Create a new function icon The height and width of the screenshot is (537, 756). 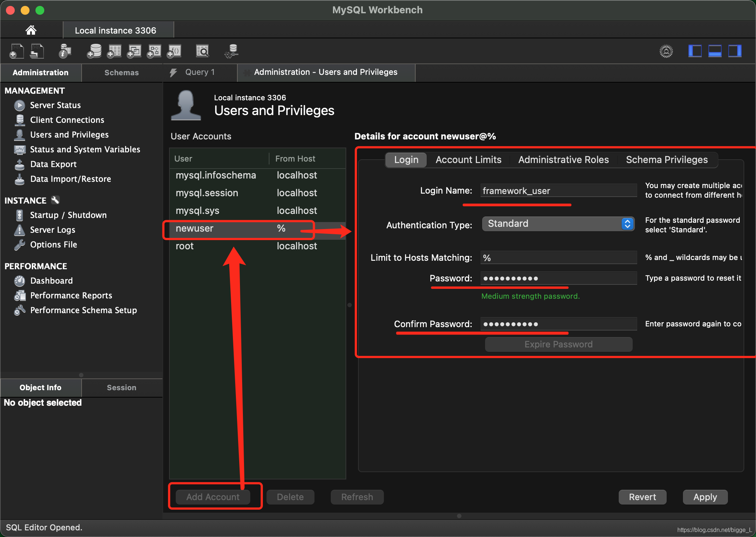pos(174,51)
